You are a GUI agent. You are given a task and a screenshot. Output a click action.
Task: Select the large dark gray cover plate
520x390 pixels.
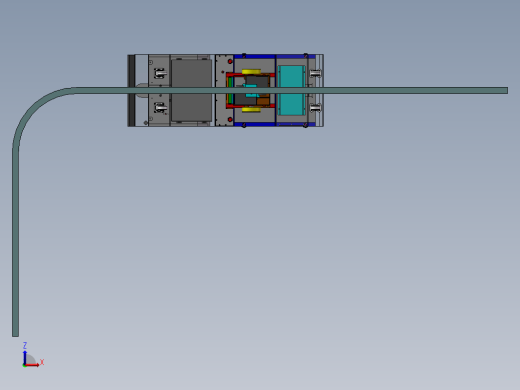[x=191, y=90]
